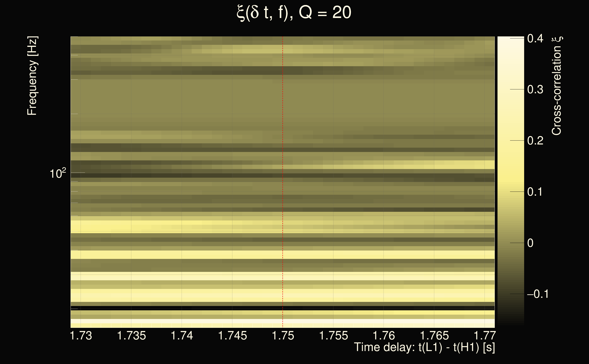589x364 pixels.
Task: Click the Cross-correlation ξ colorbar label
Action: 557,86
